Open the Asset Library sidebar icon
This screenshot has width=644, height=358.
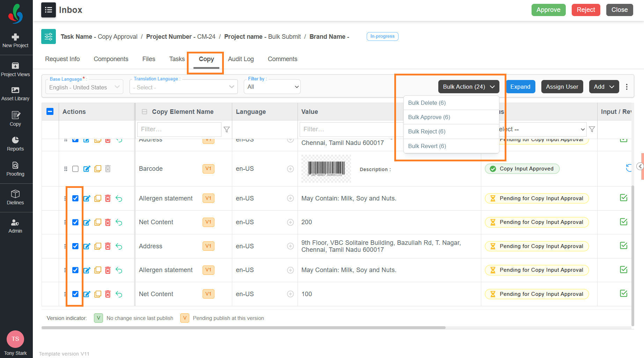tap(15, 94)
